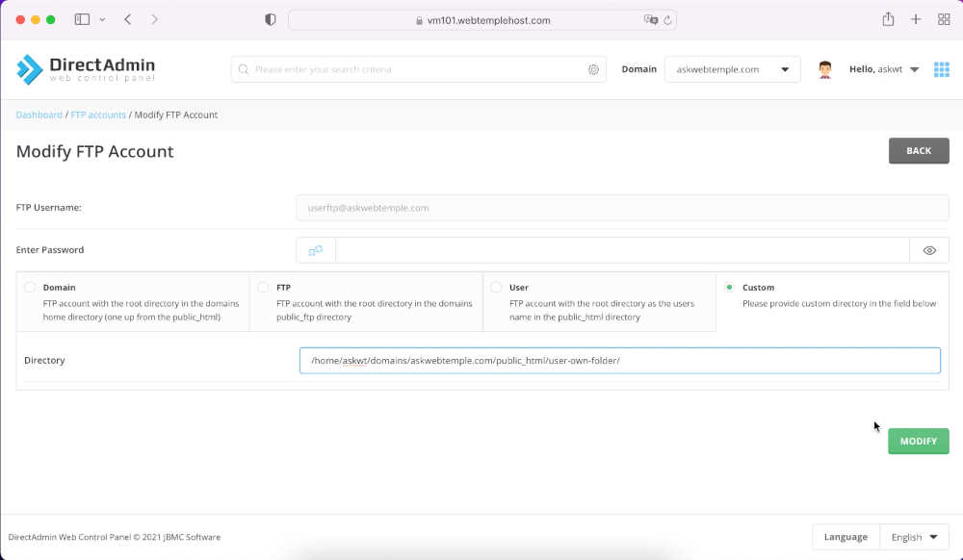Click the BACK button
This screenshot has width=963, height=560.
(919, 151)
